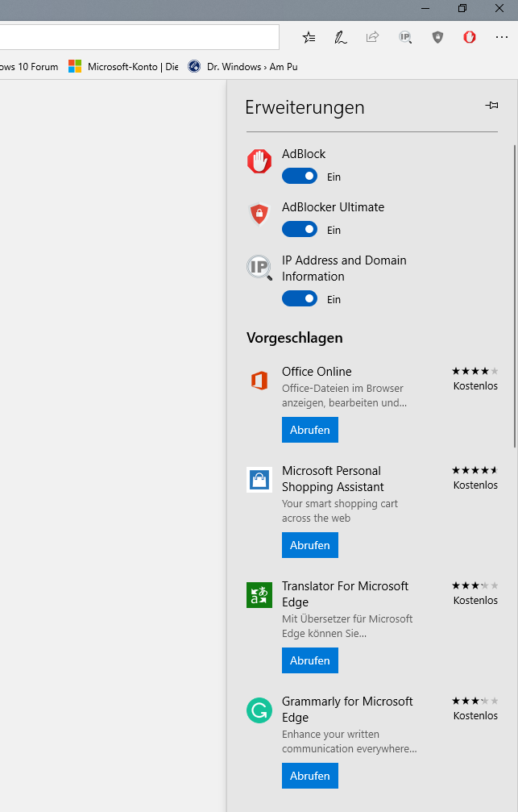
Task: Open AdBlock red hand toolbar icon
Action: [x=470, y=37]
